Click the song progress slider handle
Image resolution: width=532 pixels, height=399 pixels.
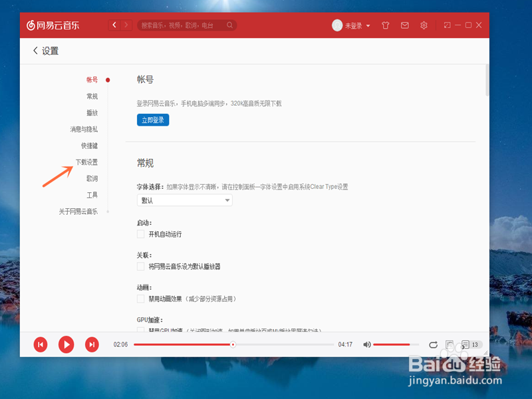pyautogui.click(x=233, y=344)
